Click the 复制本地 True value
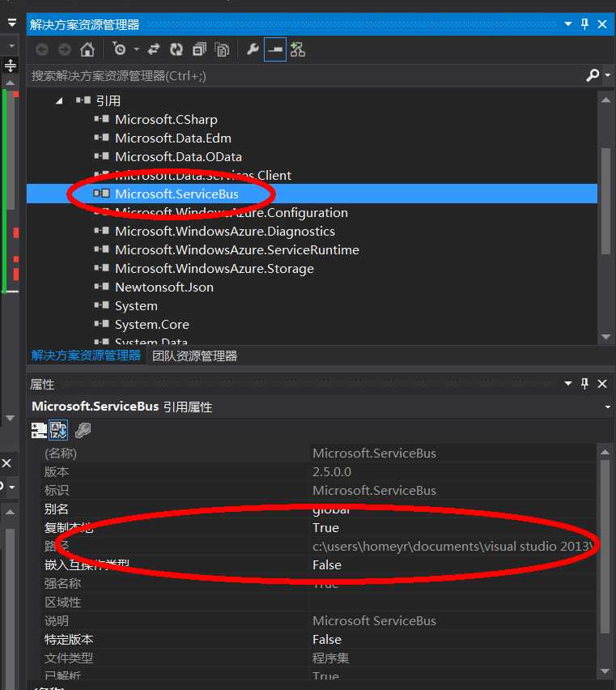616x690 pixels. (x=325, y=528)
